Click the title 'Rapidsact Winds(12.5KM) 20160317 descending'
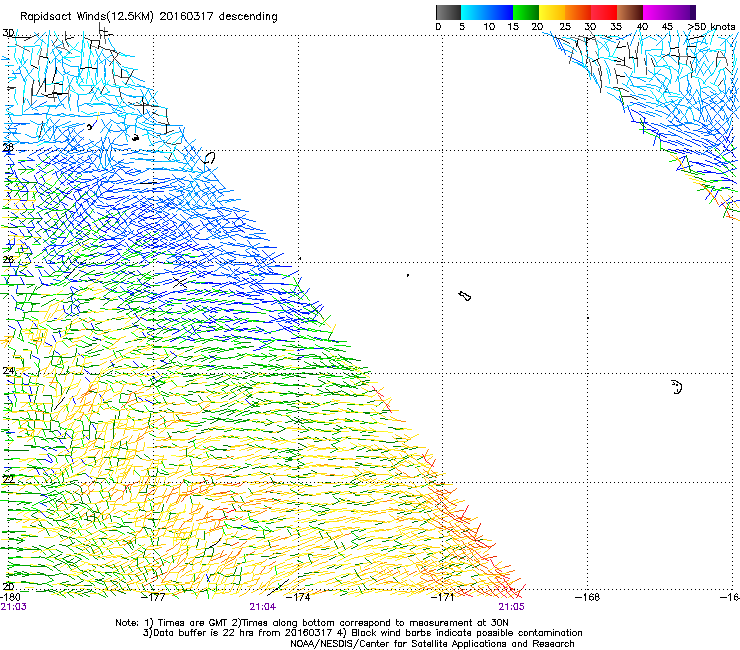 click(149, 17)
